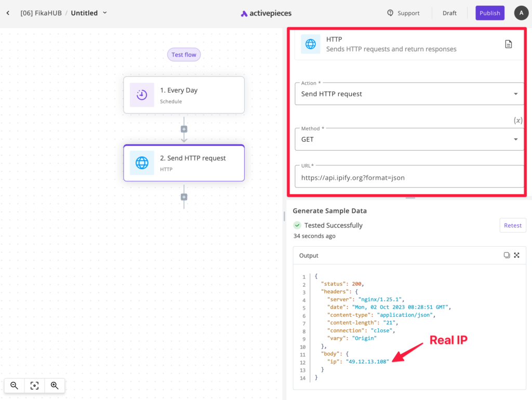The image size is (532, 400).
Task: Open Support help link
Action: point(403,13)
